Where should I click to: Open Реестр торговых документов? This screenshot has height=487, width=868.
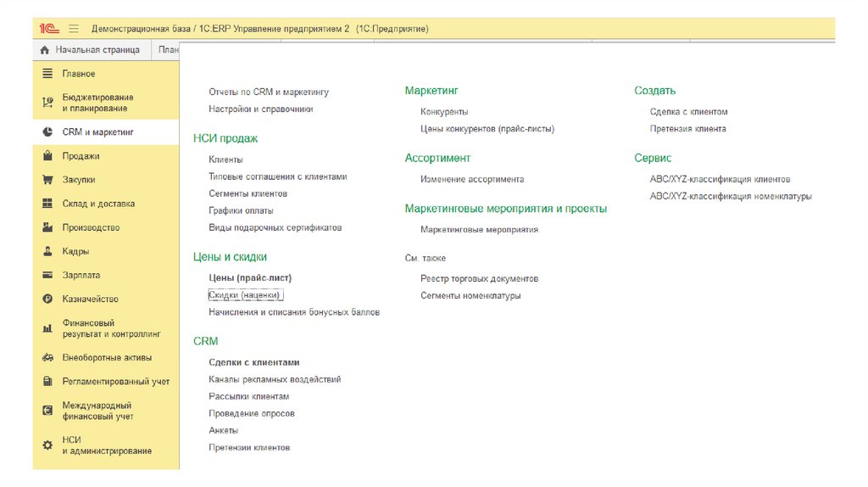[480, 278]
